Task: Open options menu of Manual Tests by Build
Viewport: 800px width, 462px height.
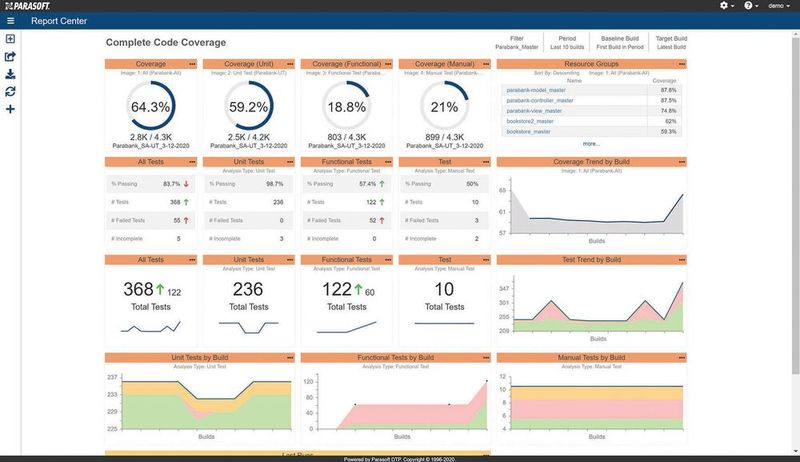Action: pos(682,357)
